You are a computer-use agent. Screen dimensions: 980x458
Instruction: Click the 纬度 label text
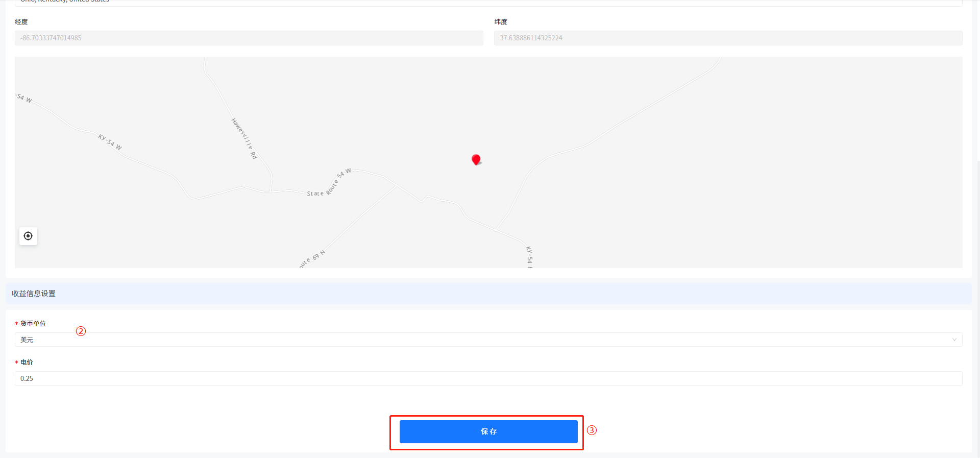(501, 21)
